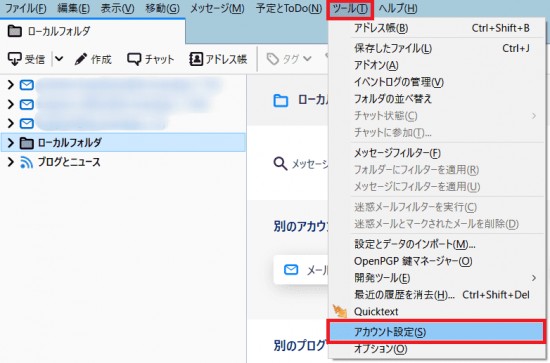Open the タグ dropdown in toolbar

289,59
